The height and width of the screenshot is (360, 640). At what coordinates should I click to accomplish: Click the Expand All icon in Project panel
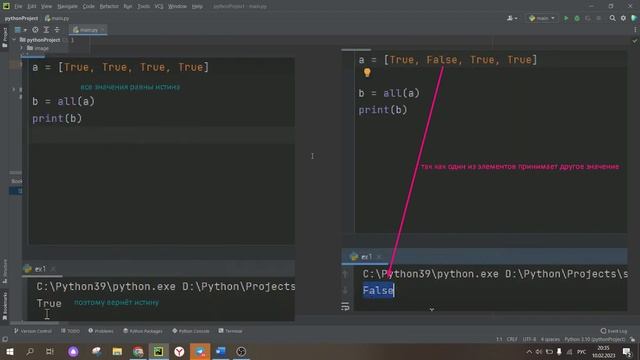(46, 30)
